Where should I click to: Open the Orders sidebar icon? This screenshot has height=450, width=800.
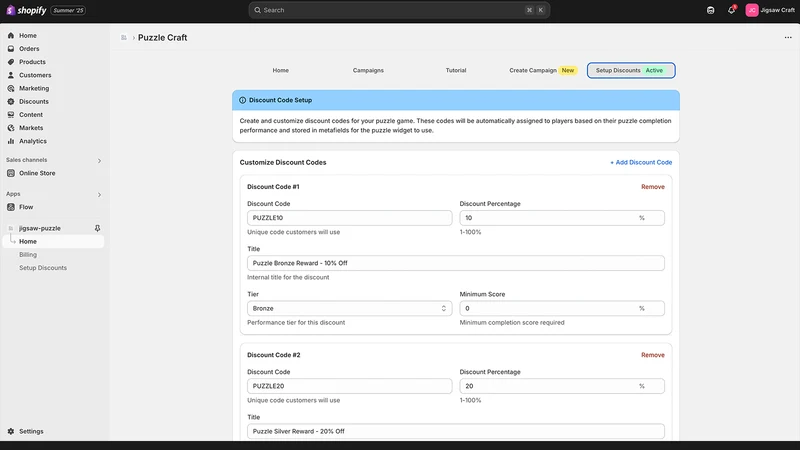coord(11,49)
